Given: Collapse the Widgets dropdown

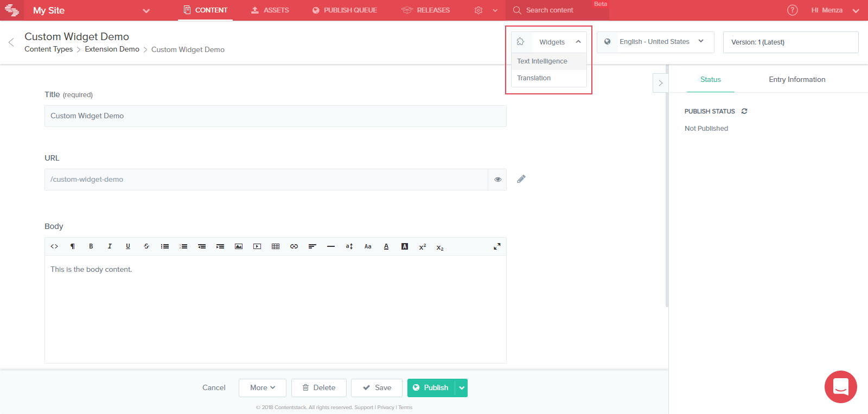Looking at the screenshot, I should coord(549,42).
